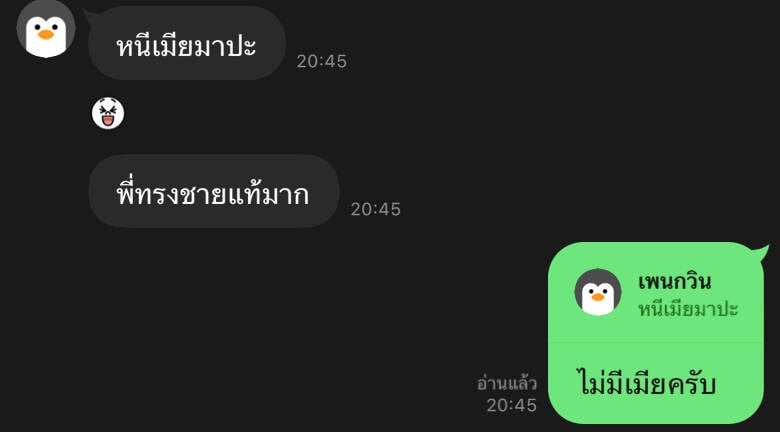Select the gray message bubble หนีเมียมาปะ
780x432 pixels.
pyautogui.click(x=187, y=43)
